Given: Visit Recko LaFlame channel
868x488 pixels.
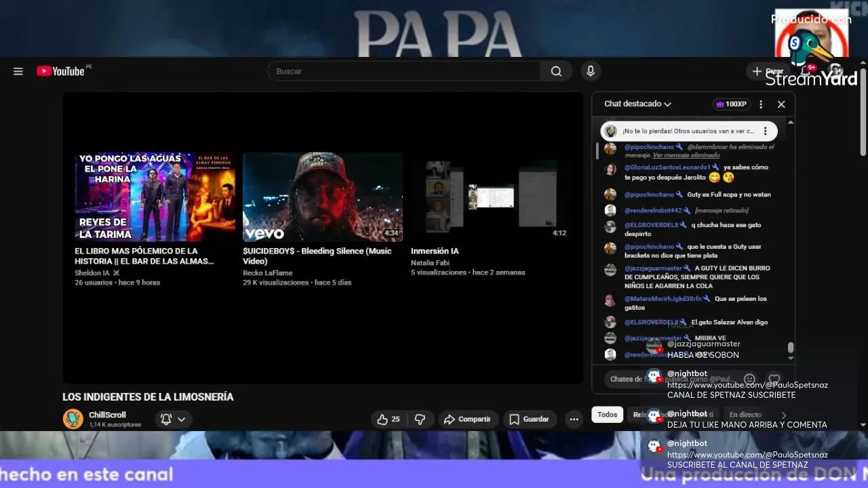Looking at the screenshot, I should point(268,273).
